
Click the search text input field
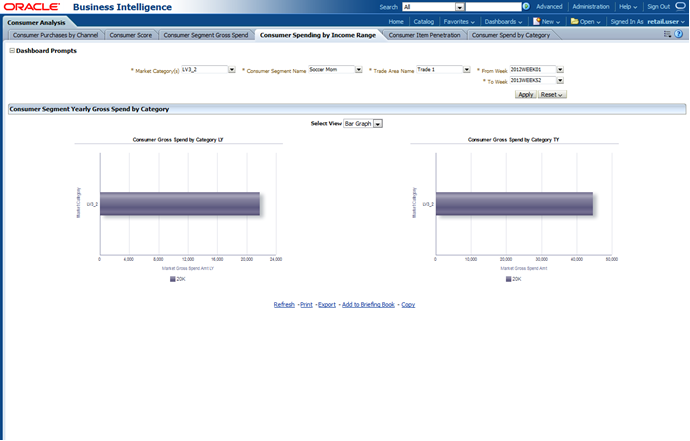pyautogui.click(x=493, y=7)
